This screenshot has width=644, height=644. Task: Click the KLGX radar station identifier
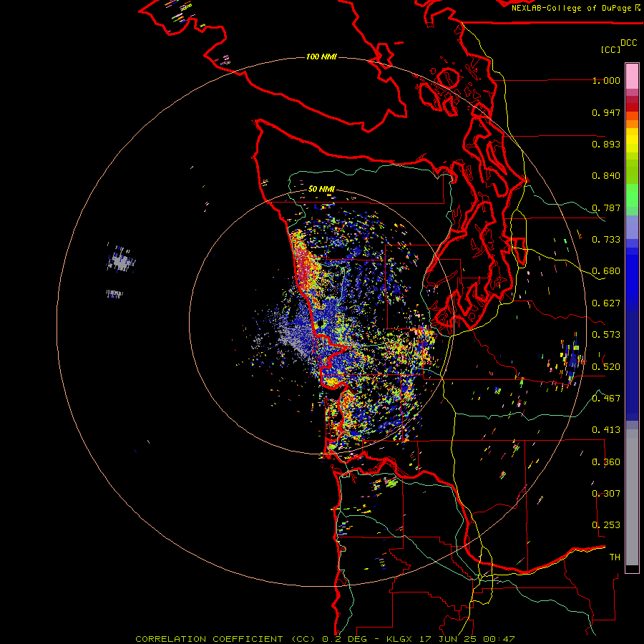coord(399,639)
